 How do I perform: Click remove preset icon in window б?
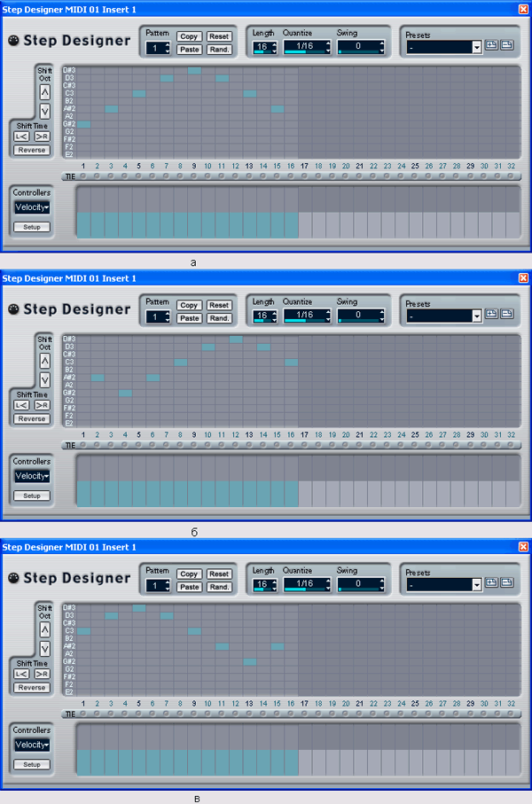click(507, 314)
